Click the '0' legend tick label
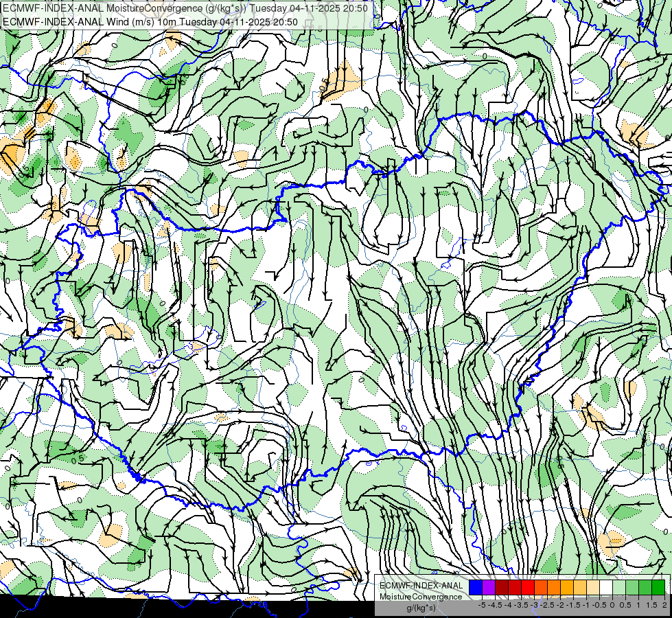The image size is (672, 618). pyautogui.click(x=612, y=605)
